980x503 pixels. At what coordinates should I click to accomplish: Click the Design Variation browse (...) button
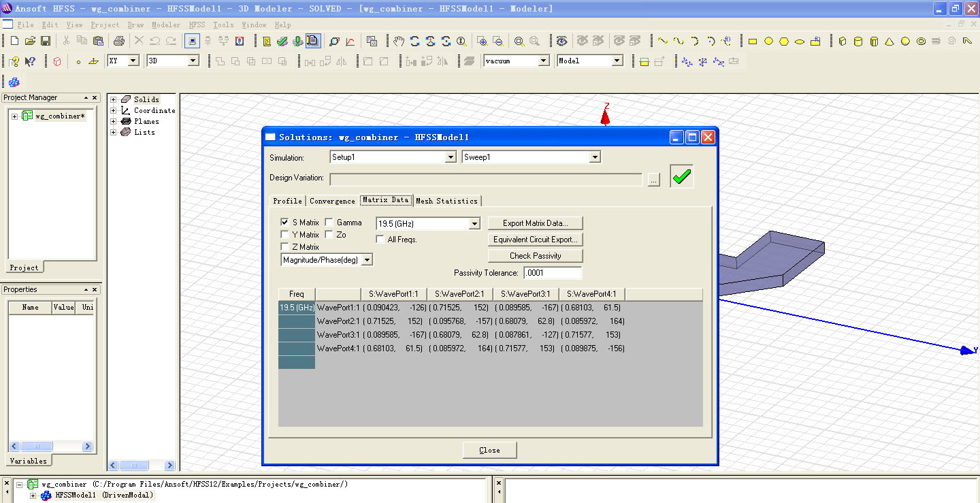[x=654, y=180]
